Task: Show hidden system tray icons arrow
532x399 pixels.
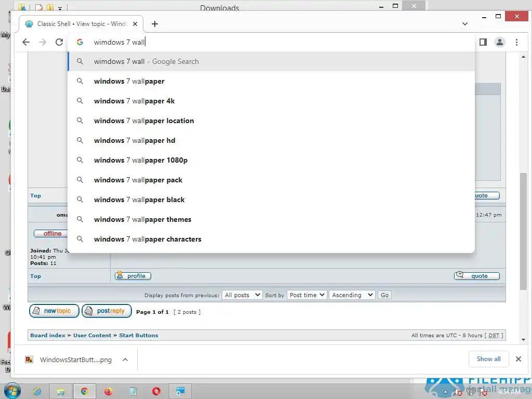Action: 445,392
